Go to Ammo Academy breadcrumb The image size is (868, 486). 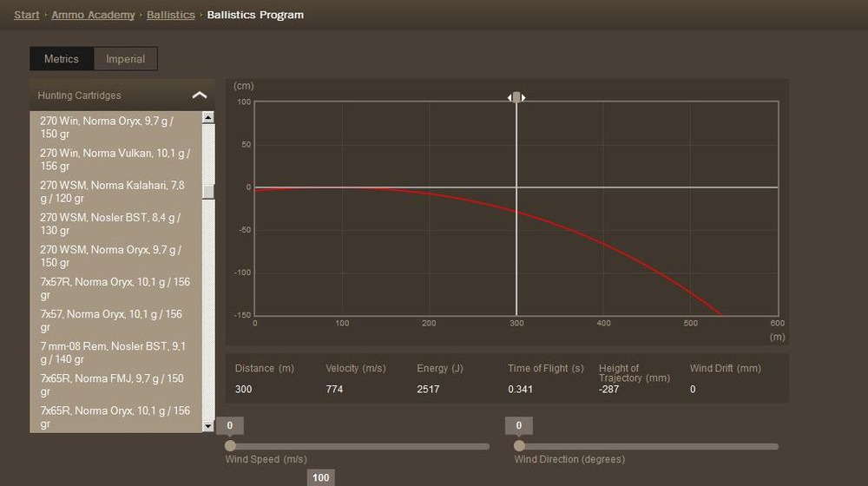tap(93, 15)
